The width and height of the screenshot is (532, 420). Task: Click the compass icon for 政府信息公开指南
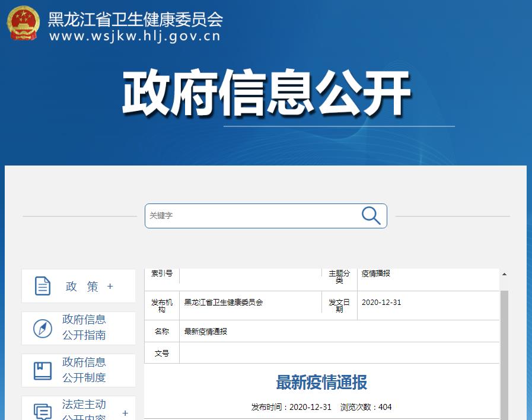point(43,328)
